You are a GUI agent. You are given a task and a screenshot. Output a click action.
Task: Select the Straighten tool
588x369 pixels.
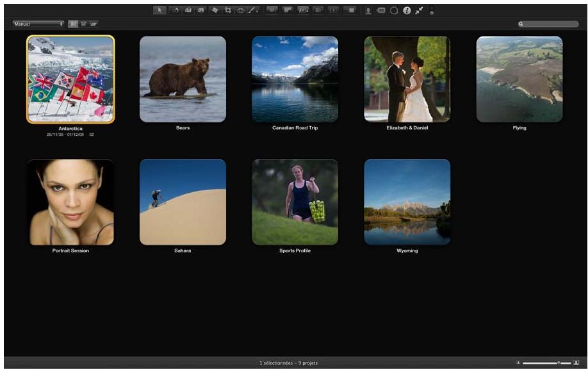pyautogui.click(x=215, y=10)
